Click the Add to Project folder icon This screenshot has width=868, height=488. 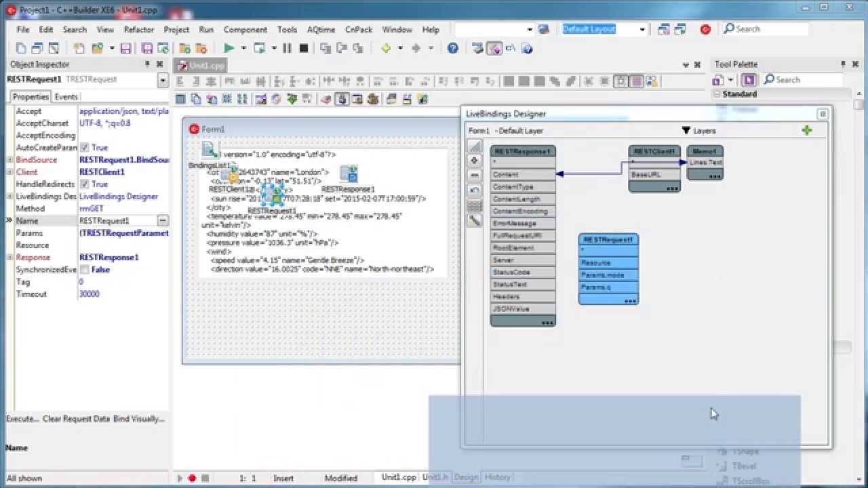pos(184,48)
